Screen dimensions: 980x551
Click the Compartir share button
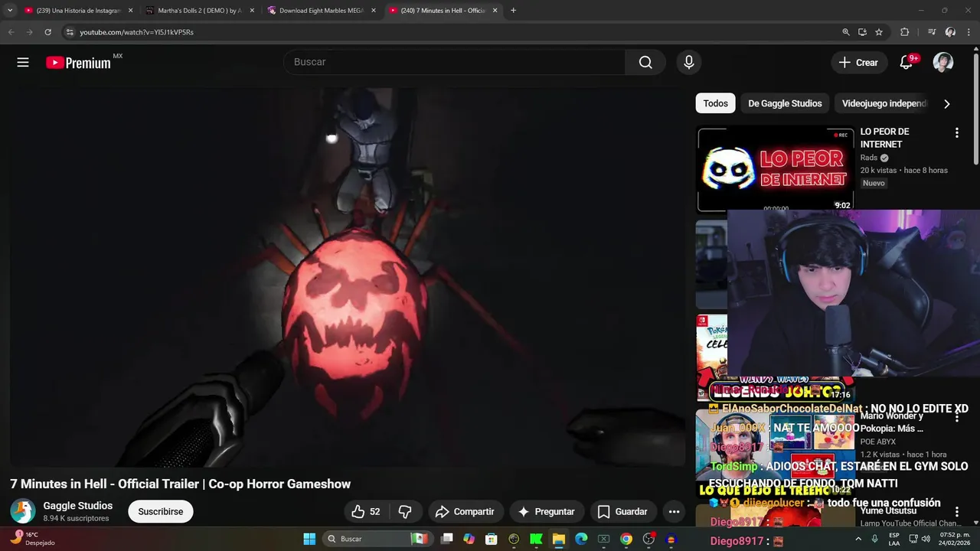[x=465, y=511]
